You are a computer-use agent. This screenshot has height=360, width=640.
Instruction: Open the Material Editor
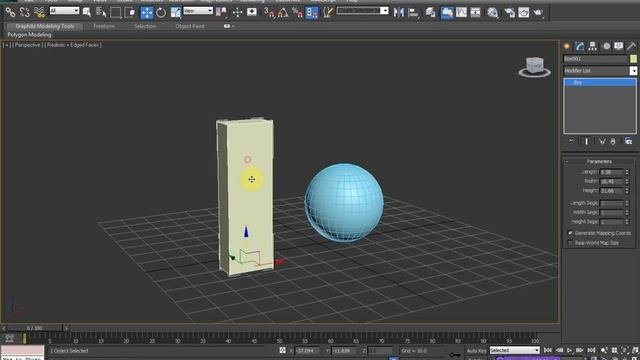pos(493,13)
